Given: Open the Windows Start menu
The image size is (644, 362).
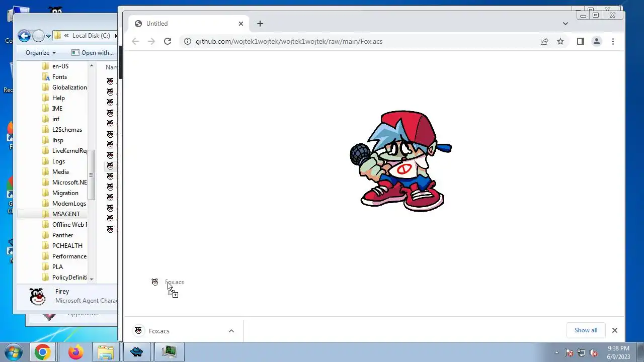Looking at the screenshot, I should [14, 352].
